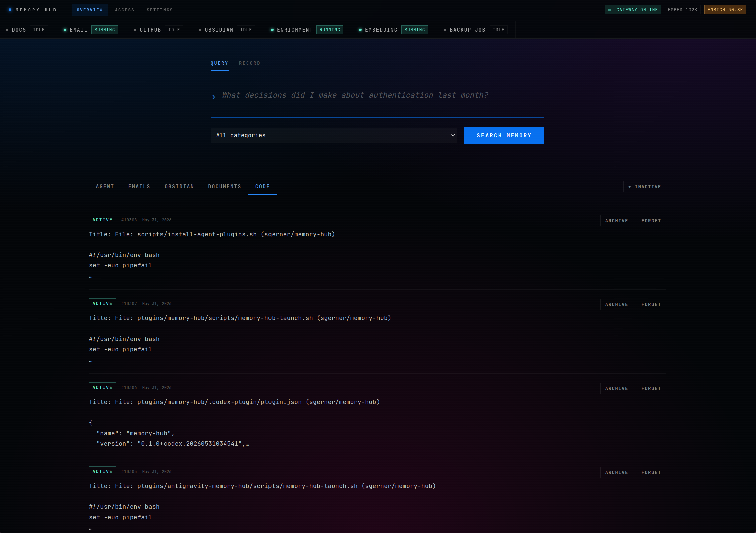Open the Settings nav tab

pyautogui.click(x=160, y=10)
